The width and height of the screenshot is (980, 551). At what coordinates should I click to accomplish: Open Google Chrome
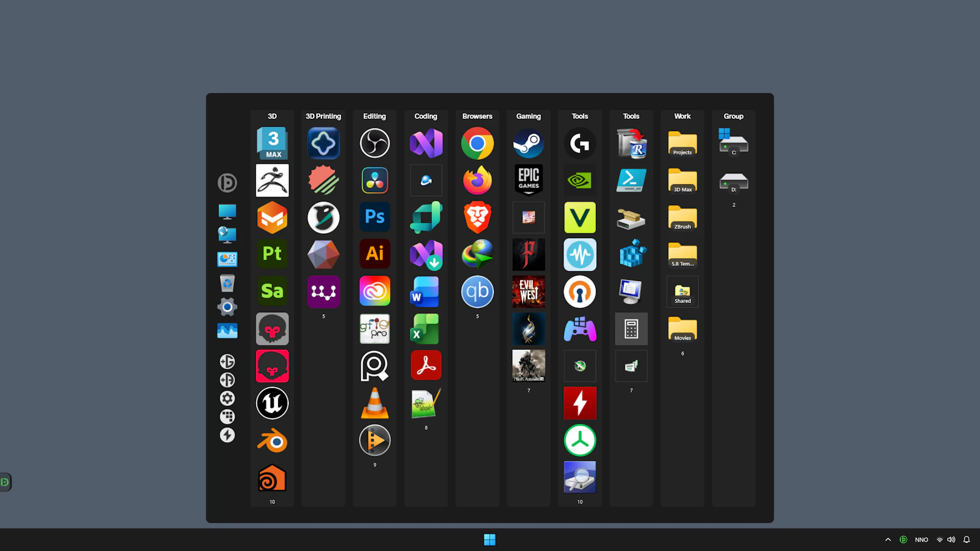click(478, 143)
